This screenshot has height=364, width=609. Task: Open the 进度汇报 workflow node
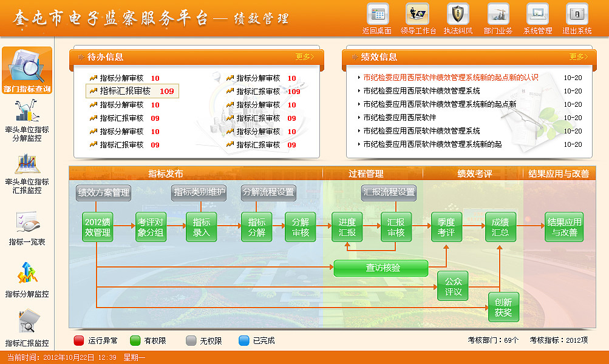click(347, 227)
